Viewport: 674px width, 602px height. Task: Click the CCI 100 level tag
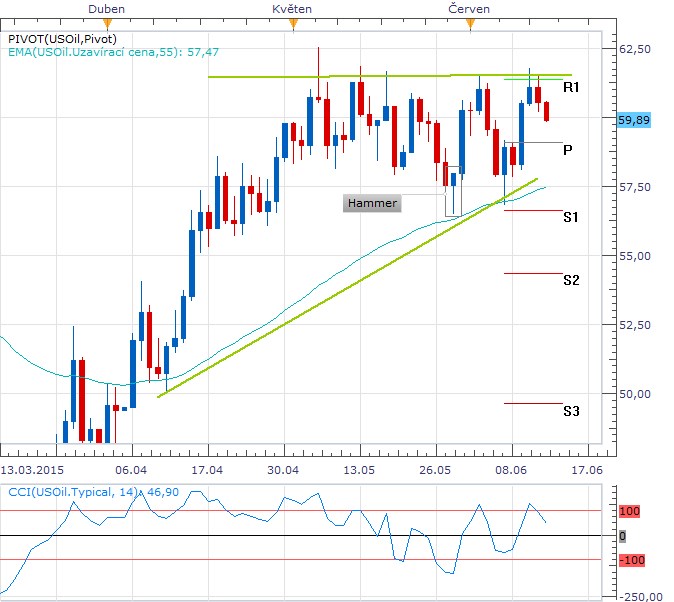point(629,511)
